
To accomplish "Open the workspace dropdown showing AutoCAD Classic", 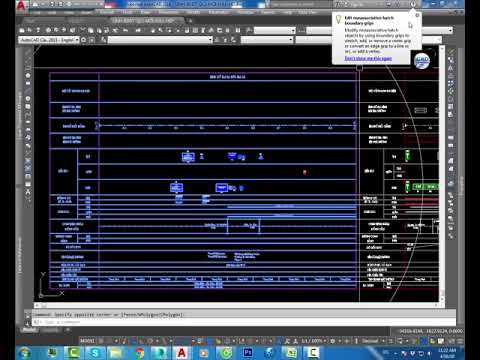I will coord(49,40).
